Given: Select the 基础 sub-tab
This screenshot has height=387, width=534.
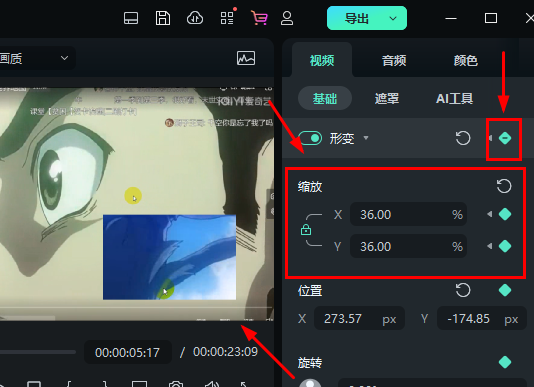Looking at the screenshot, I should pos(325,98).
